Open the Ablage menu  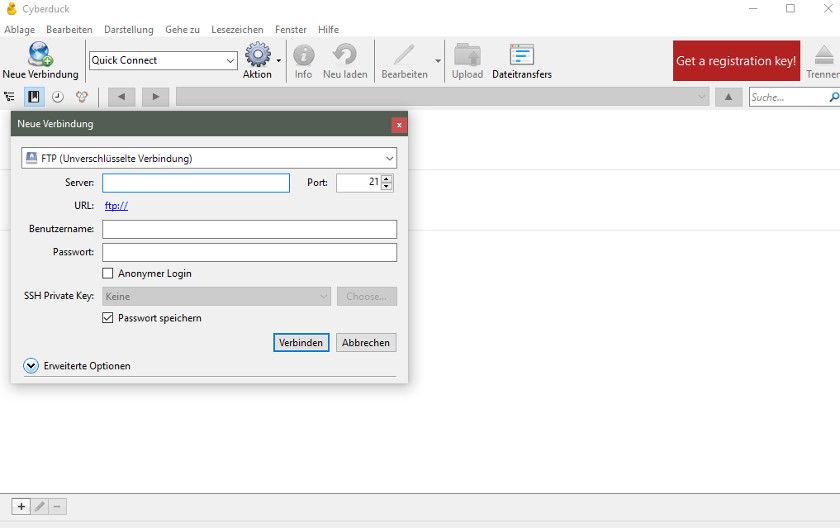click(20, 29)
